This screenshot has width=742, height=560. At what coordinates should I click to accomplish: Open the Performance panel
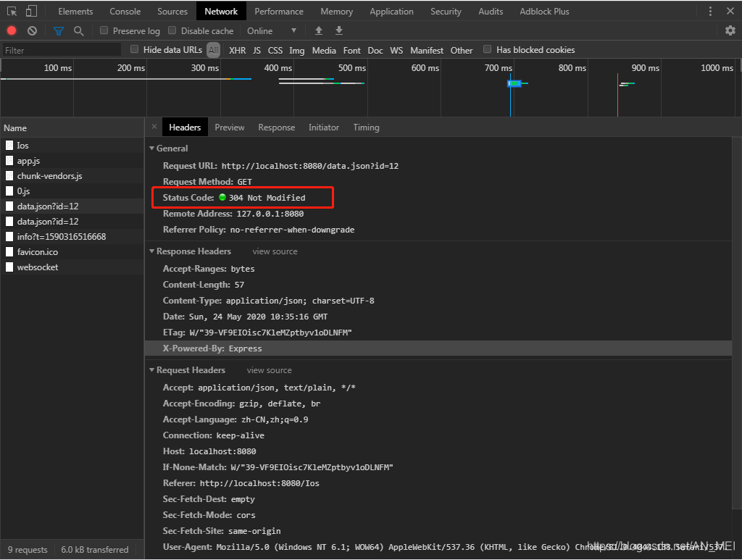[279, 12]
